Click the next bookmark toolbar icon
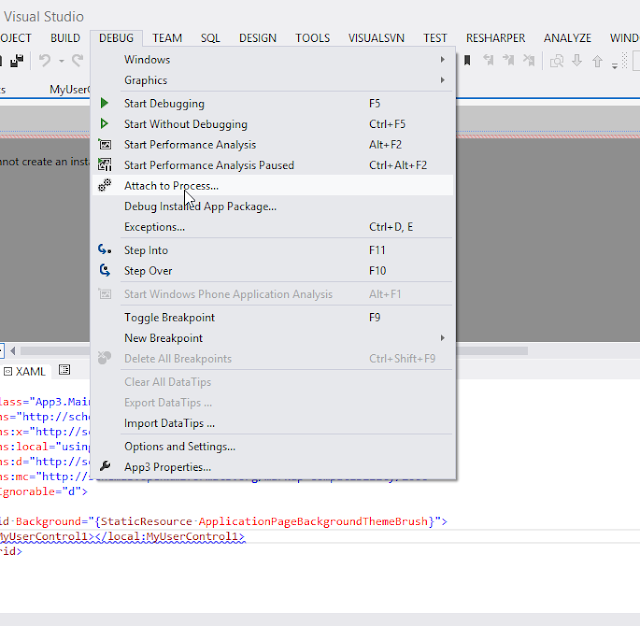The height and width of the screenshot is (626, 640). (x=509, y=61)
